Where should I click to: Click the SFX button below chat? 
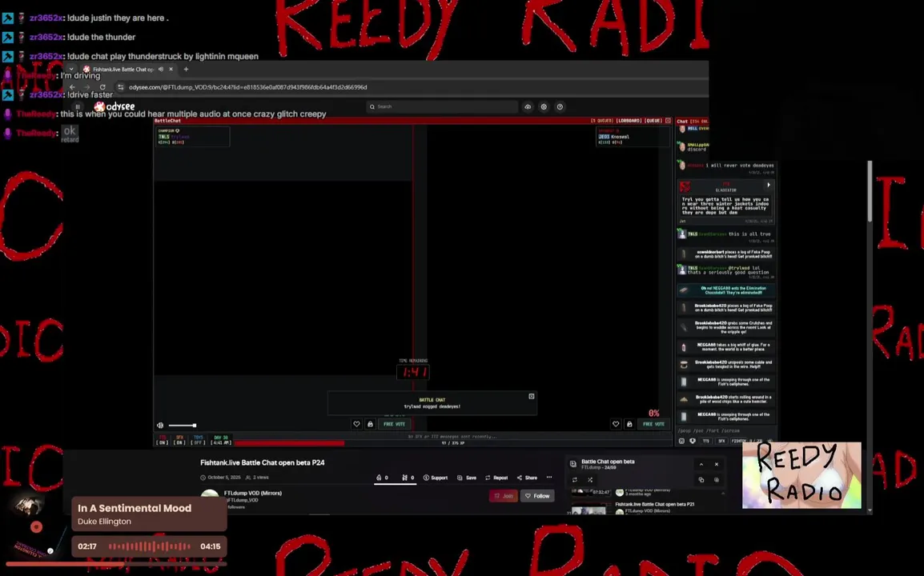pyautogui.click(x=721, y=441)
